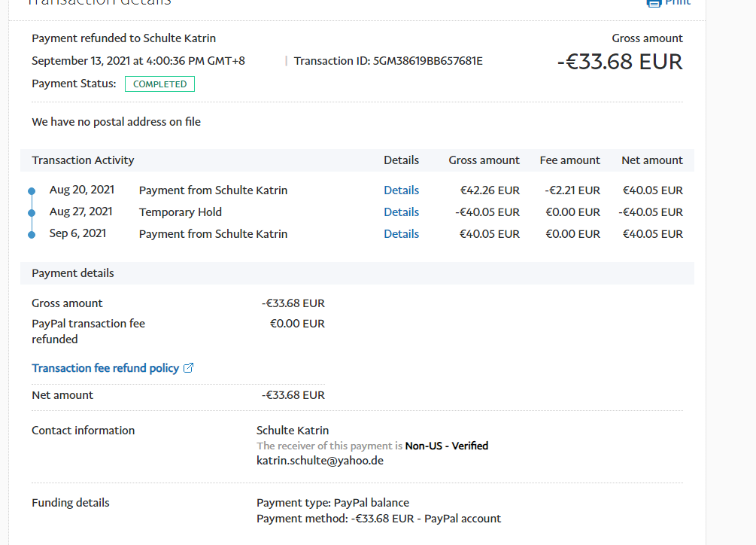Select the Transaction ID 5GM38619BB657681E
756x545 pixels.
[427, 61]
